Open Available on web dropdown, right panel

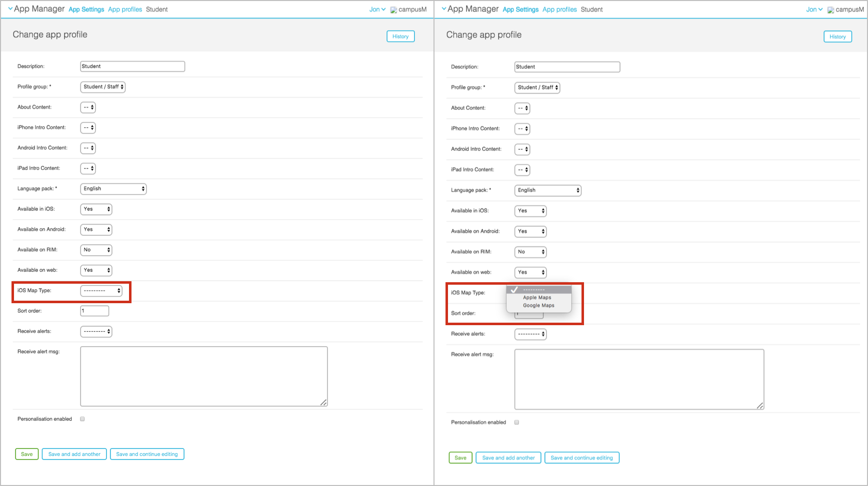530,272
